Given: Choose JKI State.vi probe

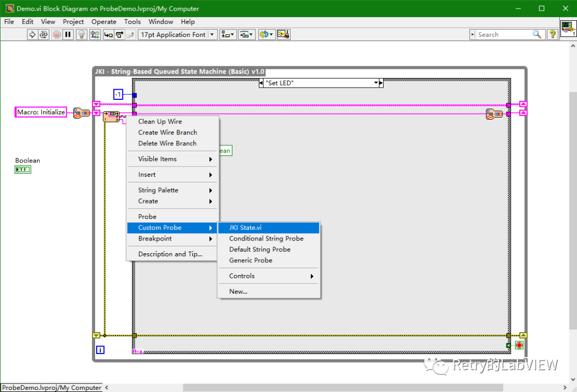Looking at the screenshot, I should coord(269,228).
